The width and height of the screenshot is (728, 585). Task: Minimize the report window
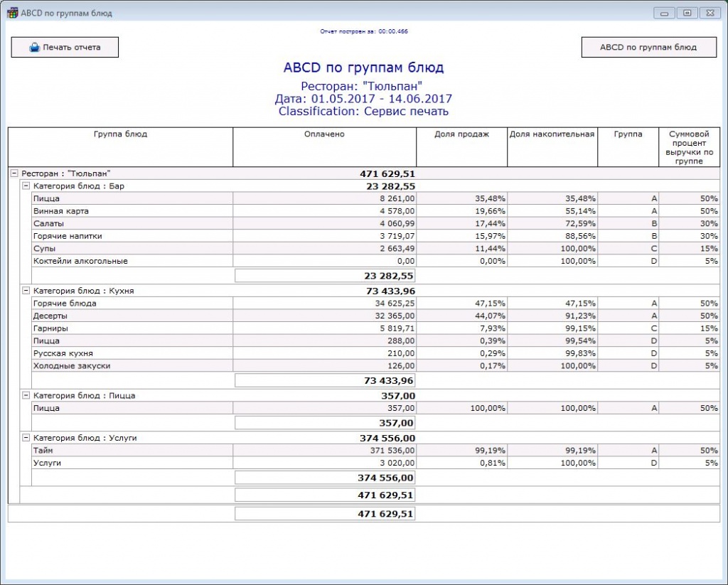coord(665,13)
